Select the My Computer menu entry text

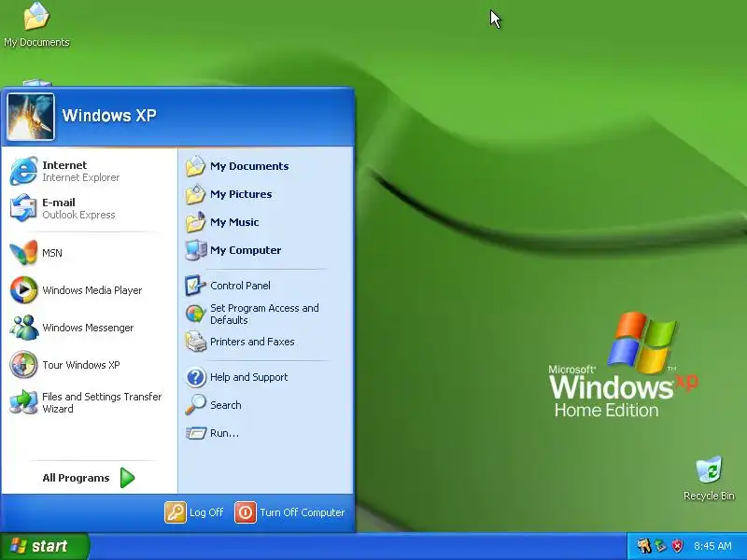point(246,250)
